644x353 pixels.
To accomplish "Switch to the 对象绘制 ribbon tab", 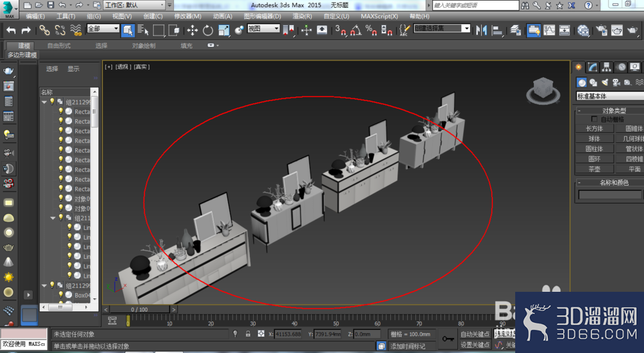I will [x=144, y=46].
